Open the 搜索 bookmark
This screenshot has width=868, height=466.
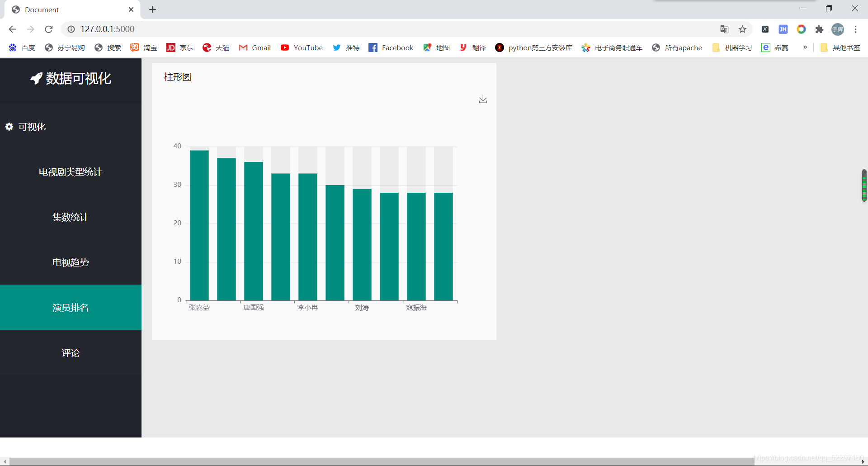(108, 48)
